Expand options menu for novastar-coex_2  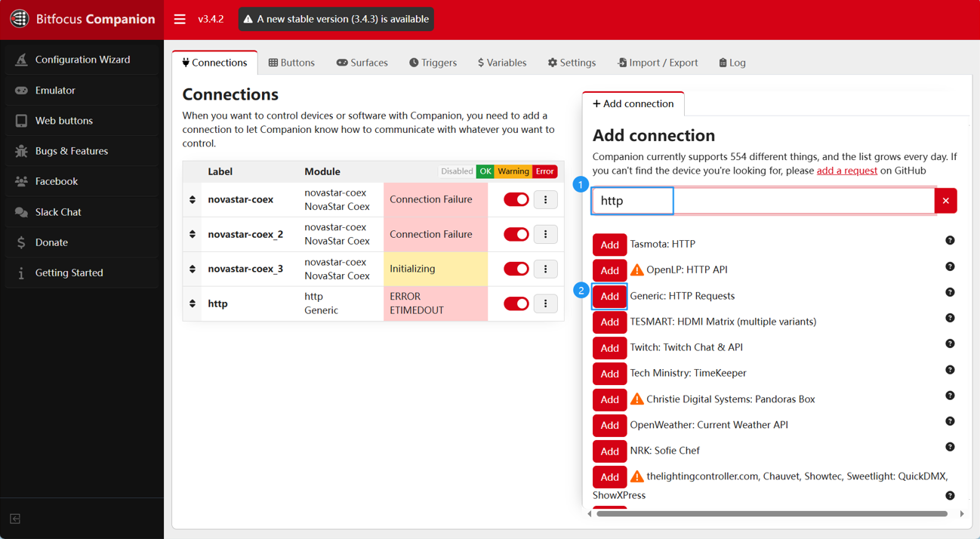545,234
